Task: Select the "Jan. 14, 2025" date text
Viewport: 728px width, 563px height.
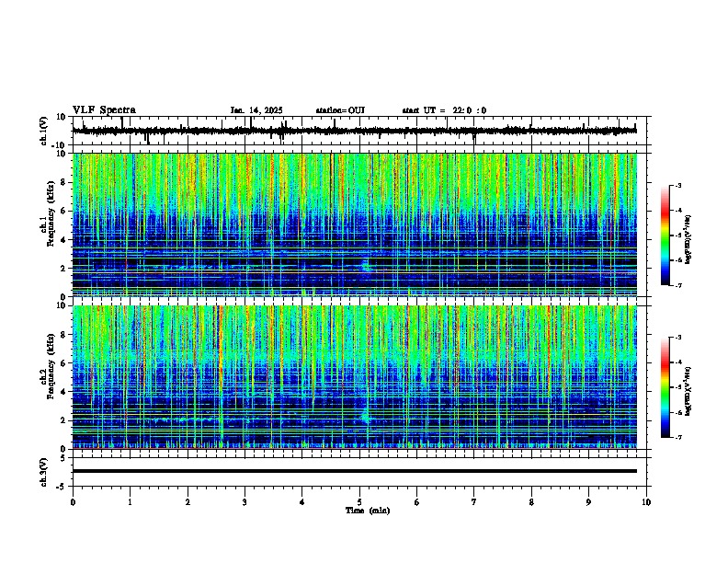Action: 256,110
